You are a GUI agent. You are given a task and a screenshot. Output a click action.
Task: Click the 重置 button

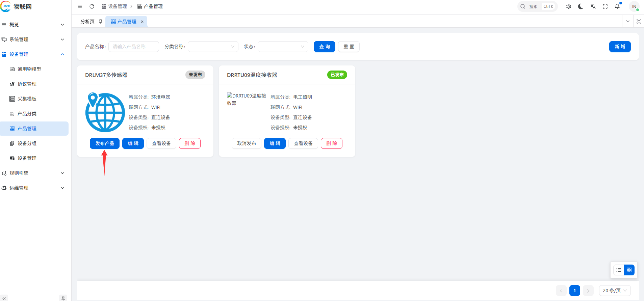(349, 47)
